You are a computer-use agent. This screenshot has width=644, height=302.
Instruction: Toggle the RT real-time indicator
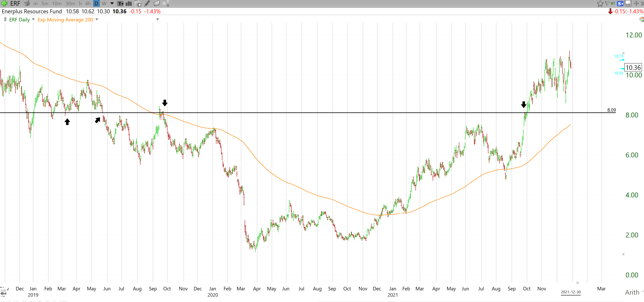613,4
